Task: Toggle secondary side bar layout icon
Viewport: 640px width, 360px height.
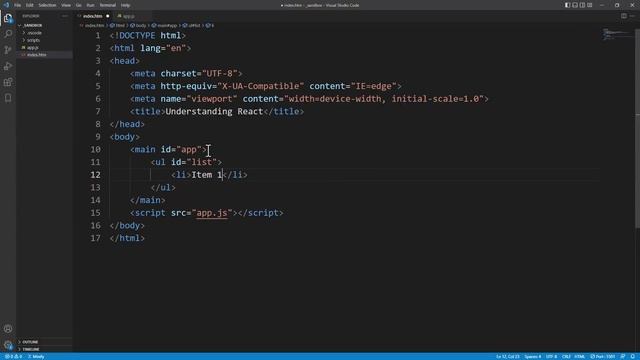Action: click(x=582, y=5)
